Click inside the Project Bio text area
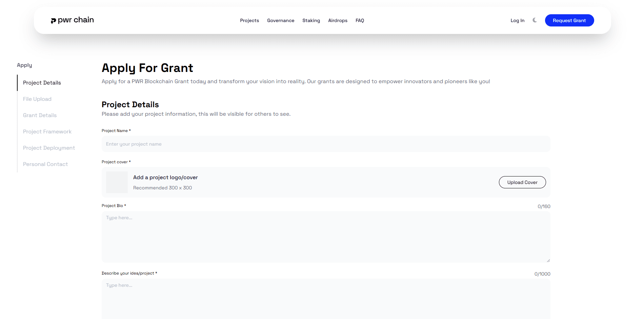Image resolution: width=644 pixels, height=319 pixels. click(325, 237)
